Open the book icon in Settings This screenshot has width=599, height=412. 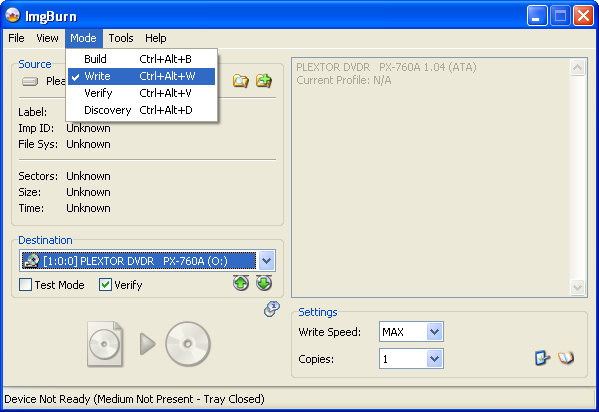point(566,358)
